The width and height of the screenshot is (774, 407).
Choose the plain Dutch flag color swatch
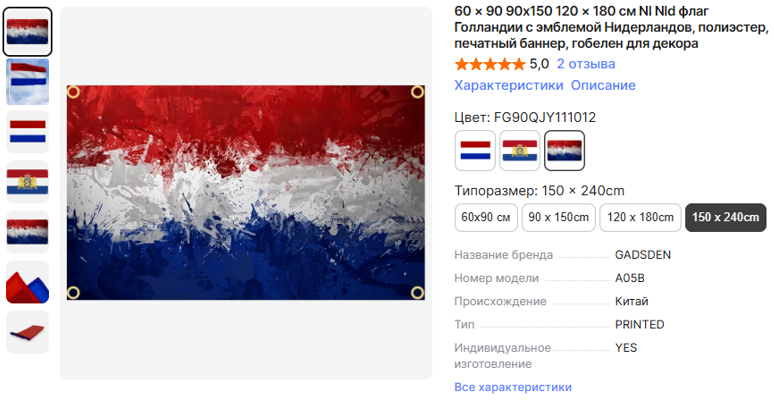tap(474, 151)
